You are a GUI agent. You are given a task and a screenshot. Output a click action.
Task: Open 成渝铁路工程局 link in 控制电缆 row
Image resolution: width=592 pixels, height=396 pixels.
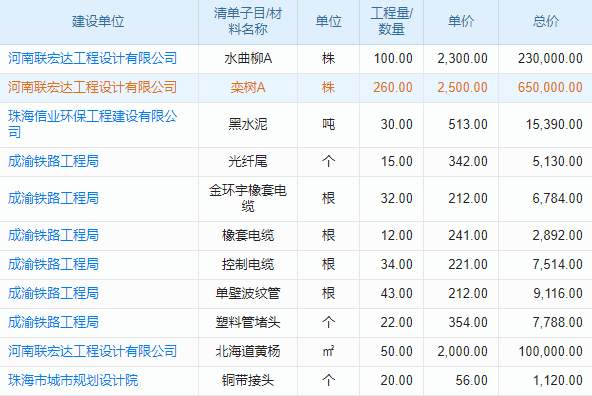tap(53, 264)
